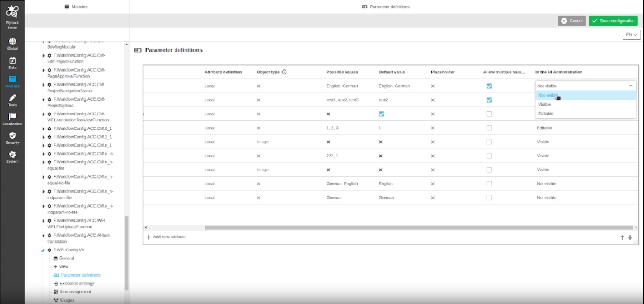Click the Fly back home icon
The width and height of the screenshot is (644, 304).
[x=12, y=11]
